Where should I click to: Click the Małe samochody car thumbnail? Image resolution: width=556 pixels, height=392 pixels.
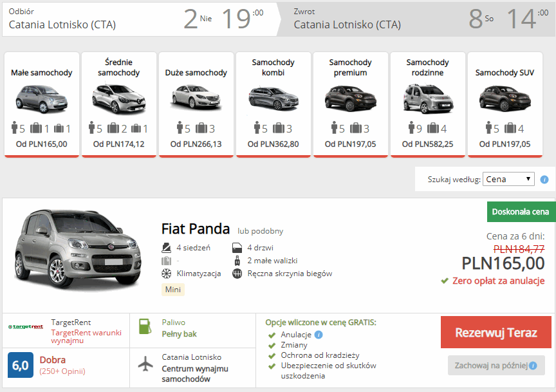point(41,99)
